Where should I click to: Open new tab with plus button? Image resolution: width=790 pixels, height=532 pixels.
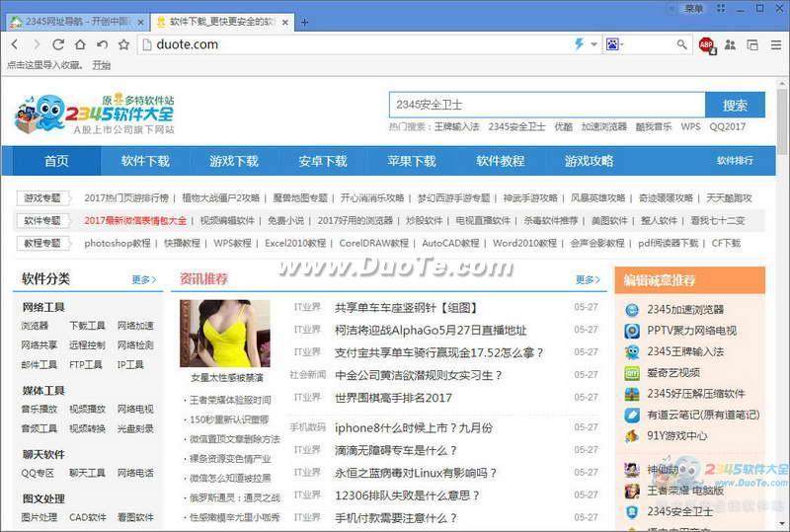click(304, 22)
